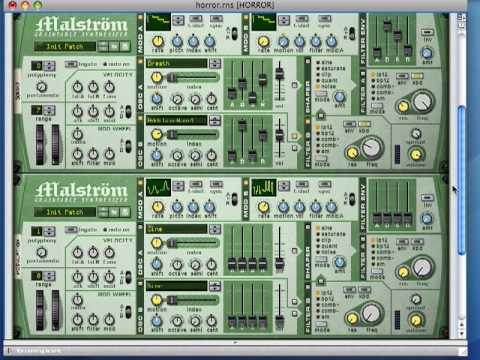Click portamento knob on upper Malström
This screenshot has width=480, height=360.
tap(41, 87)
